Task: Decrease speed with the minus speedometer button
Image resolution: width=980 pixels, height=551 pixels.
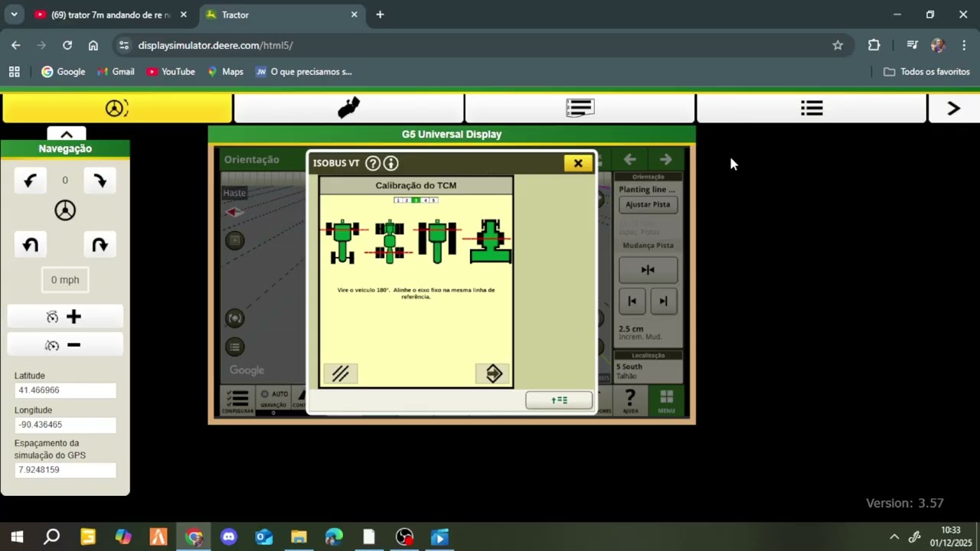Action: coord(65,345)
